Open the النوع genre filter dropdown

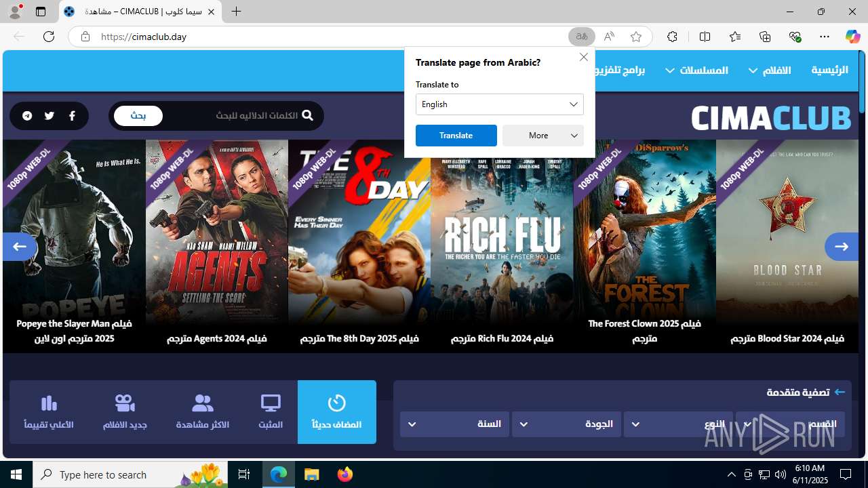(x=678, y=424)
